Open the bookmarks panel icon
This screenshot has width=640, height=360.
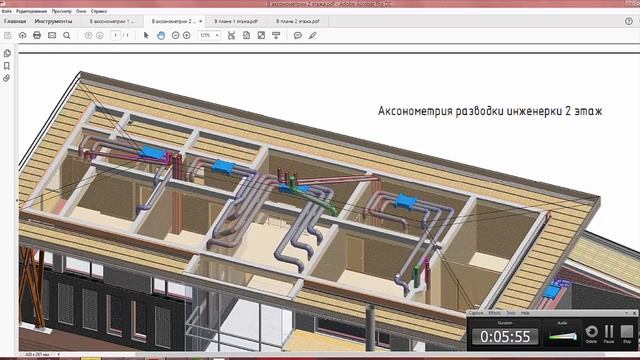coord(7,66)
